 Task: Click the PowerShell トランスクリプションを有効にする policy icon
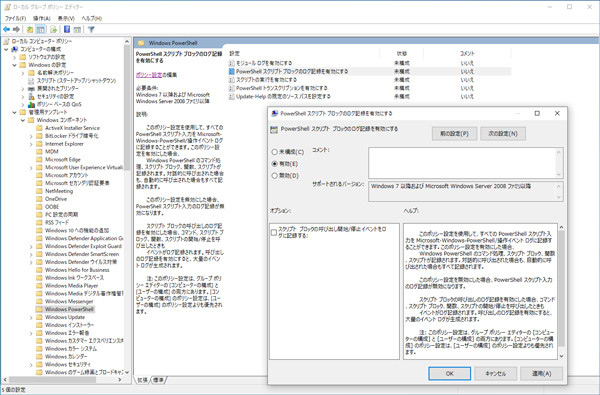(x=232, y=88)
